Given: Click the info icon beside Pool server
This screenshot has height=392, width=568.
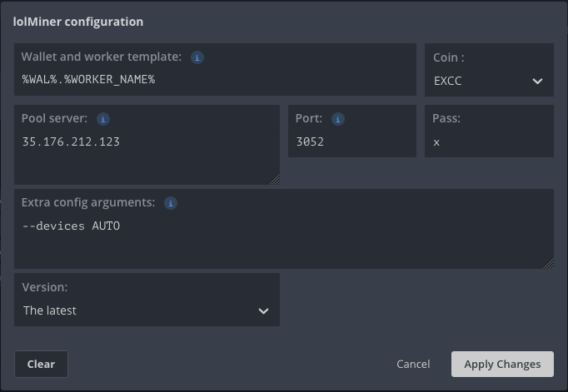Looking at the screenshot, I should [103, 119].
